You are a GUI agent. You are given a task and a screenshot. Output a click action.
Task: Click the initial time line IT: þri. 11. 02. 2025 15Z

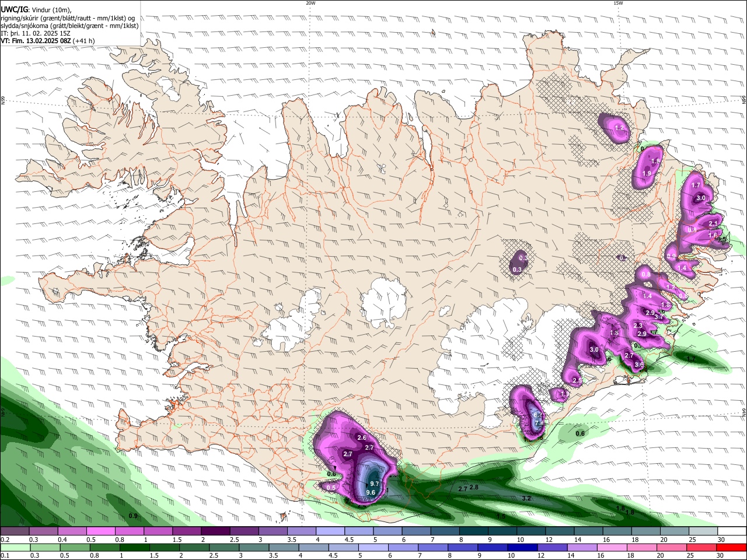coord(36,33)
